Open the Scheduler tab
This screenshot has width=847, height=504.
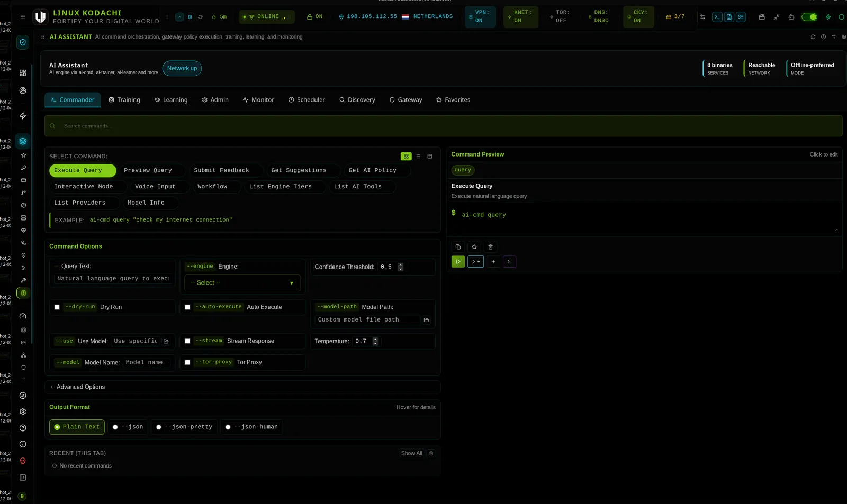[x=307, y=100]
